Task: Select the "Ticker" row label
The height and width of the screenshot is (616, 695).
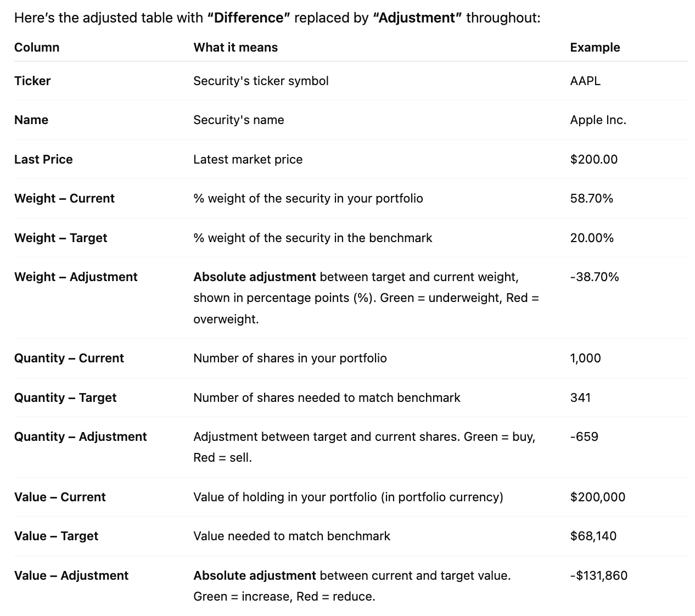Action: click(x=32, y=81)
